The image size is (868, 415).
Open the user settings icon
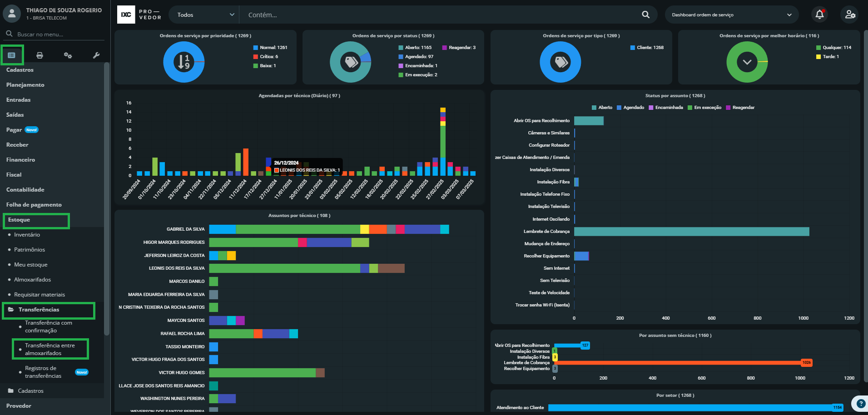point(850,15)
